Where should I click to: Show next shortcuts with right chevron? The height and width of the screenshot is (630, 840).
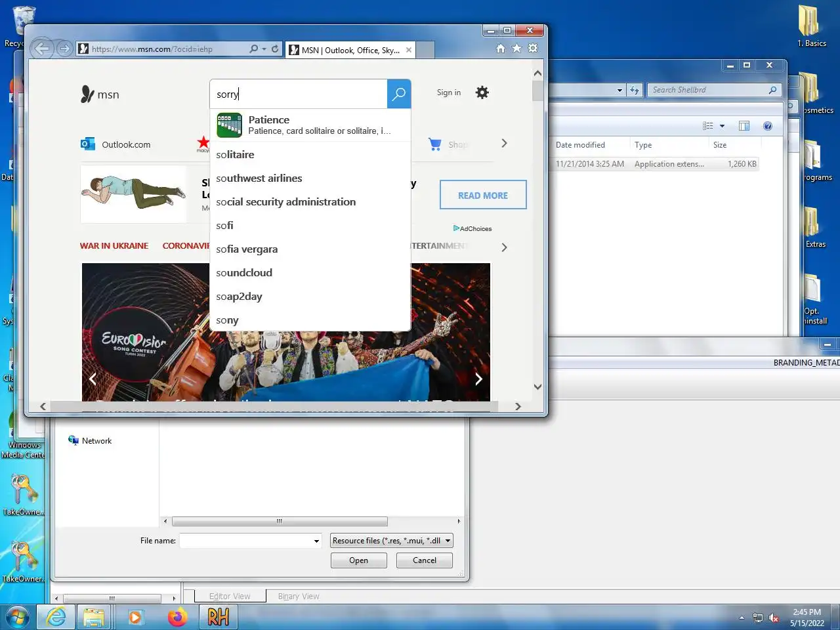pyautogui.click(x=504, y=143)
